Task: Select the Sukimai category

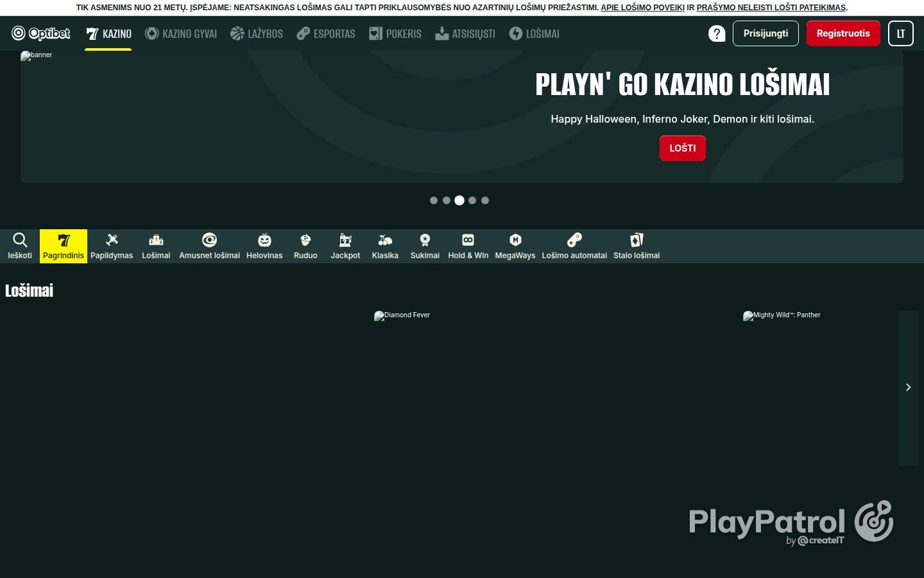Action: click(x=425, y=246)
